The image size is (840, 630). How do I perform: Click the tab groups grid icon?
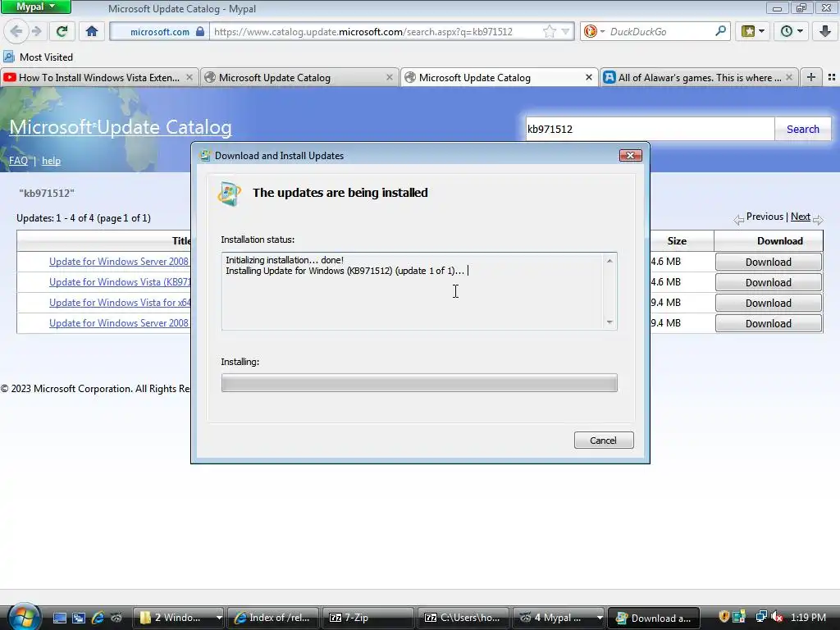(832, 77)
